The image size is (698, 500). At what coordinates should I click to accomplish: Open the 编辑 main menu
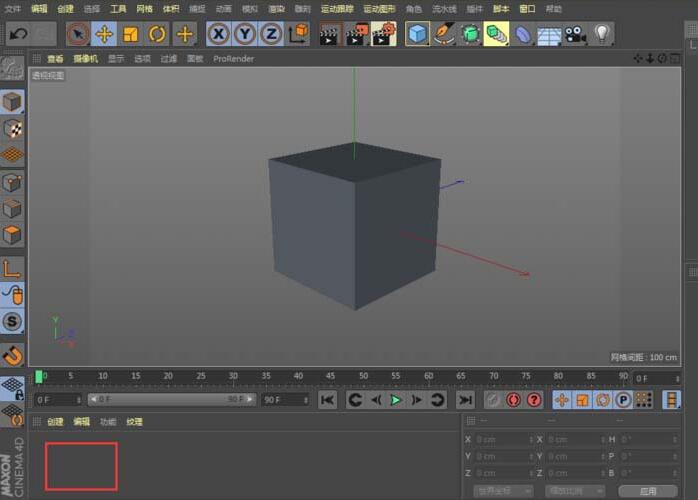(39, 8)
